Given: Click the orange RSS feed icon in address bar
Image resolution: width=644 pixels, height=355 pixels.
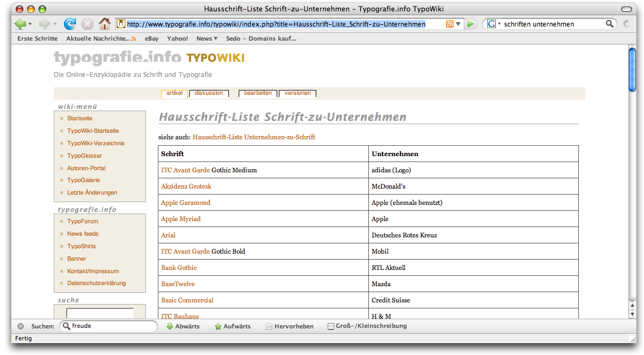Looking at the screenshot, I should click(449, 24).
